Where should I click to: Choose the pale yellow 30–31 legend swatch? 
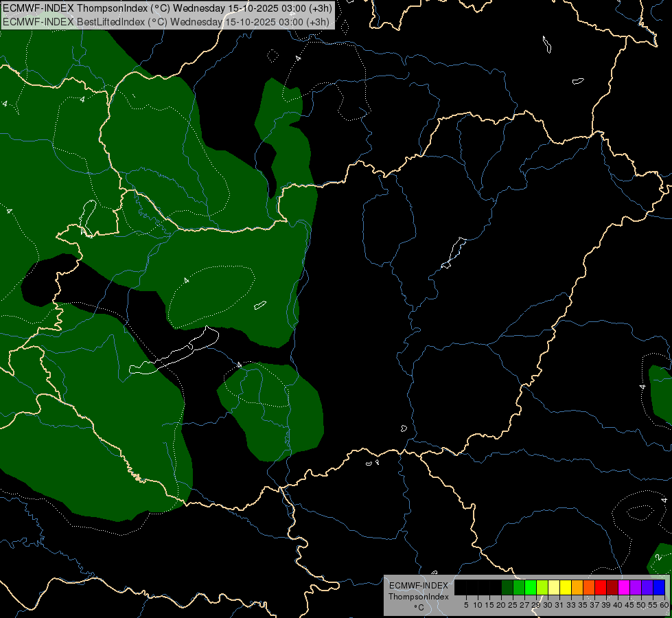tap(553, 587)
